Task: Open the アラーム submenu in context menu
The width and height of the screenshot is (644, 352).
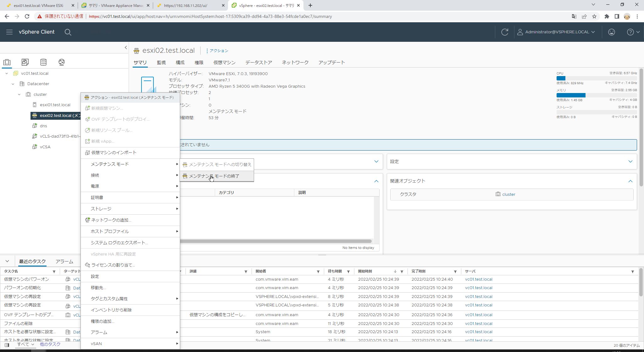Action: click(x=130, y=332)
